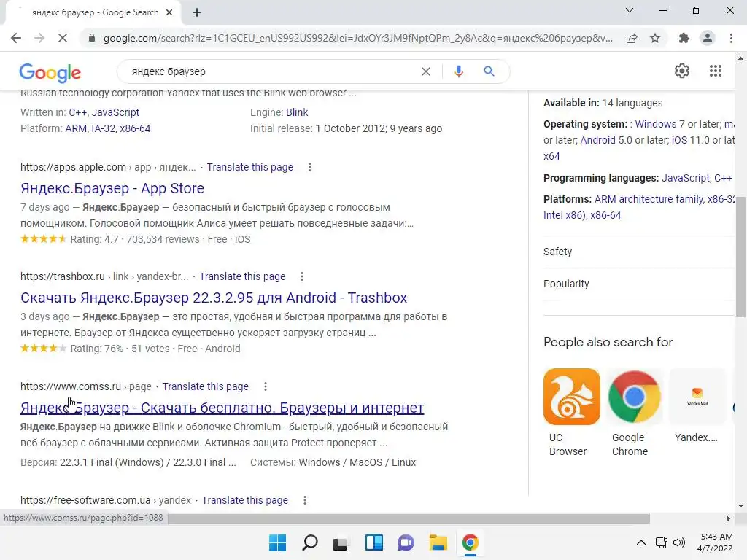Open the taskbar clock and date
The width and height of the screenshot is (747, 560).
715,542
